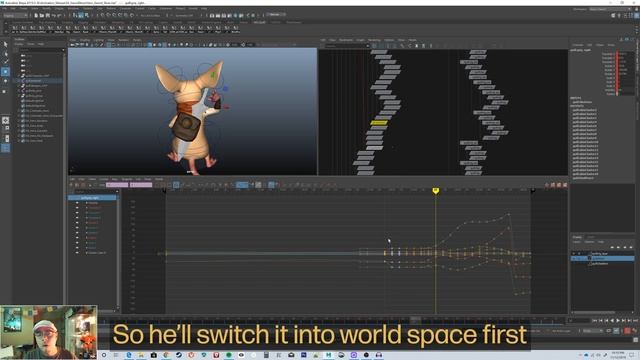Activate the highlighted Move tool in toolbox
Screen dimensions: 640x360
click(5, 72)
